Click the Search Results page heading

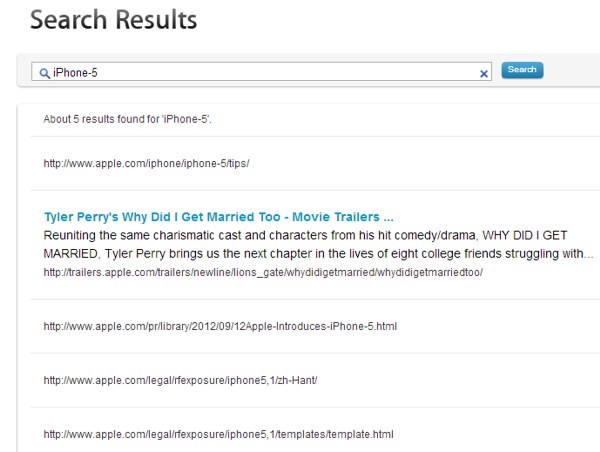[113, 20]
